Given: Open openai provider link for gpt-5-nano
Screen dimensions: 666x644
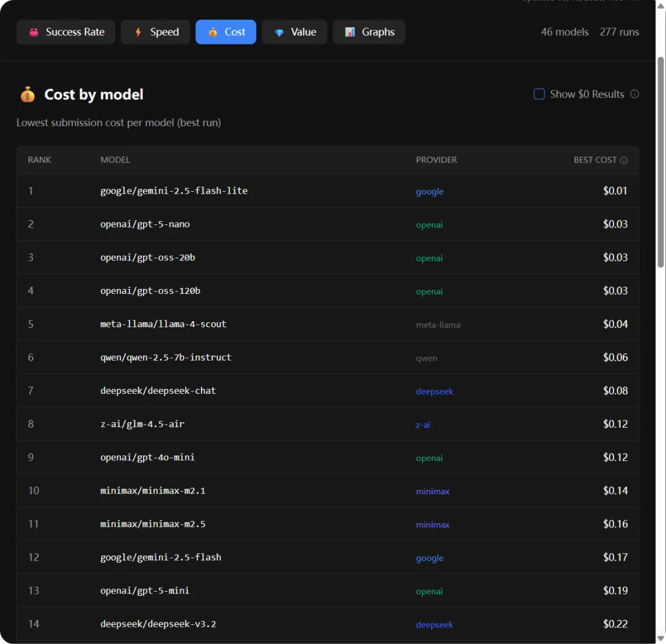Looking at the screenshot, I should [429, 224].
